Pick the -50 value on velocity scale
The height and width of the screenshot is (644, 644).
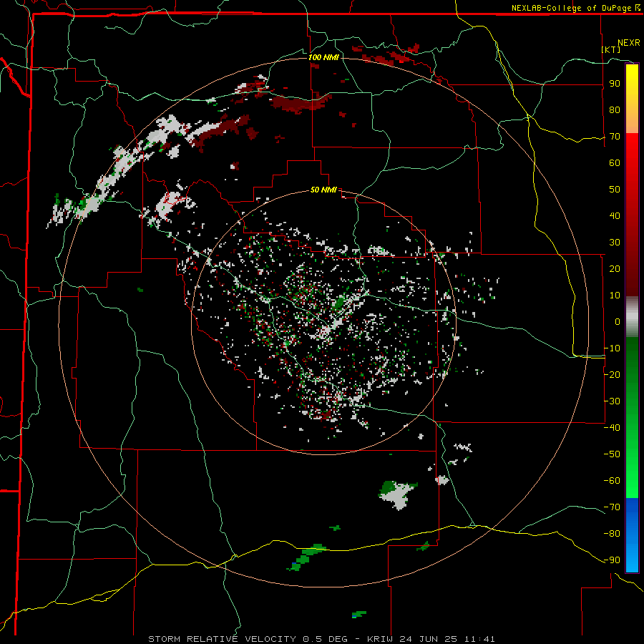(x=612, y=454)
